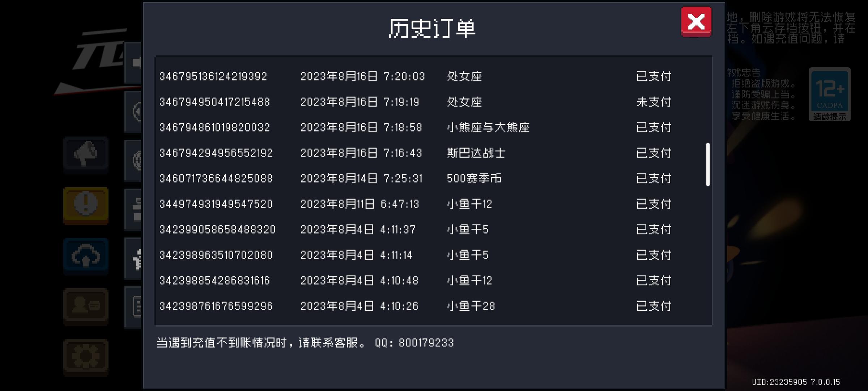868x391 pixels.
Task: Open the settings gear icon
Action: [x=86, y=357]
